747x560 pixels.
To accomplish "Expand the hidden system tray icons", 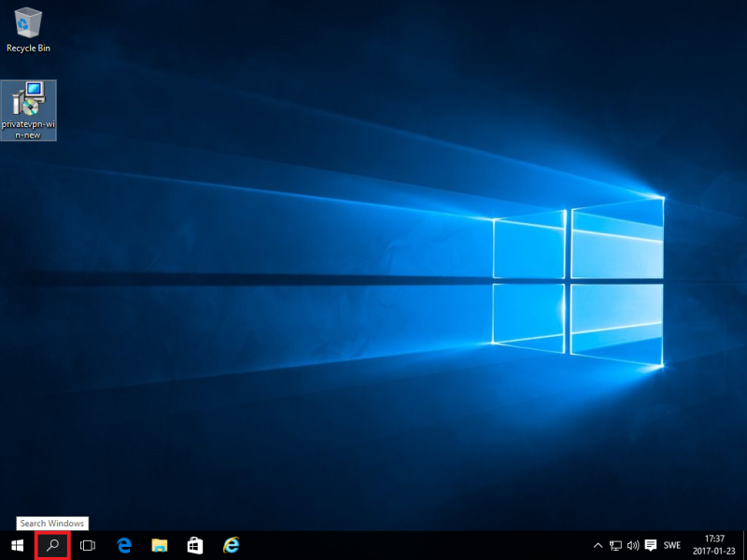I will click(599, 545).
